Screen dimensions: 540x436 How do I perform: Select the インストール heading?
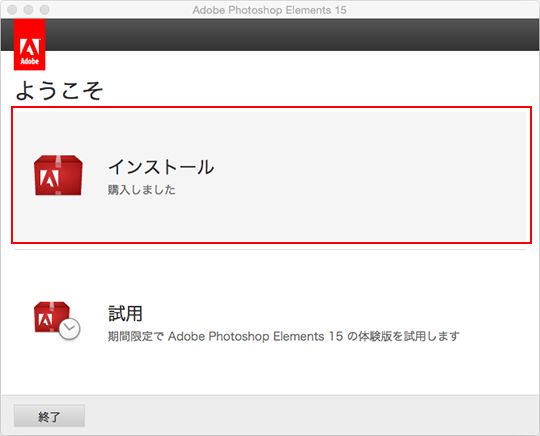pyautogui.click(x=161, y=167)
